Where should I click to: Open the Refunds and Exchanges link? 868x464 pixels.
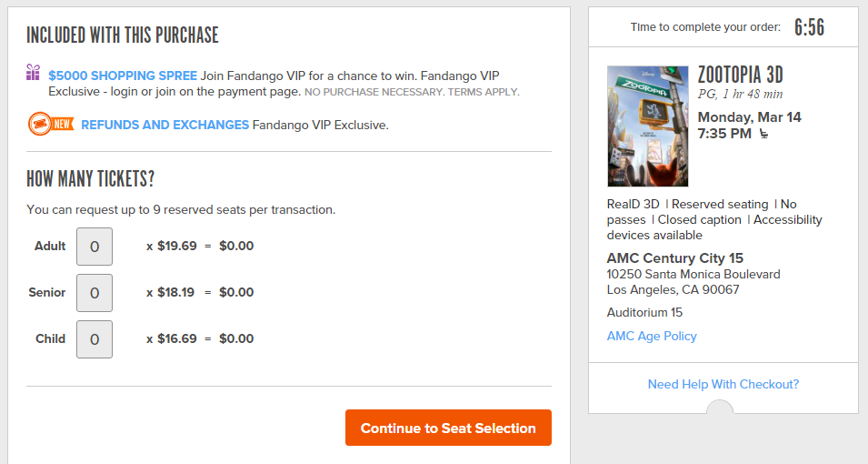[x=165, y=125]
